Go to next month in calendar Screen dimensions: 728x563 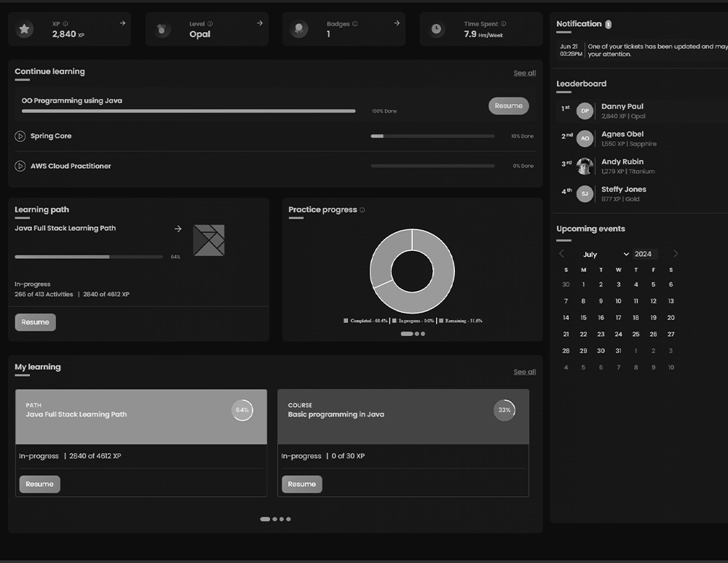(676, 254)
